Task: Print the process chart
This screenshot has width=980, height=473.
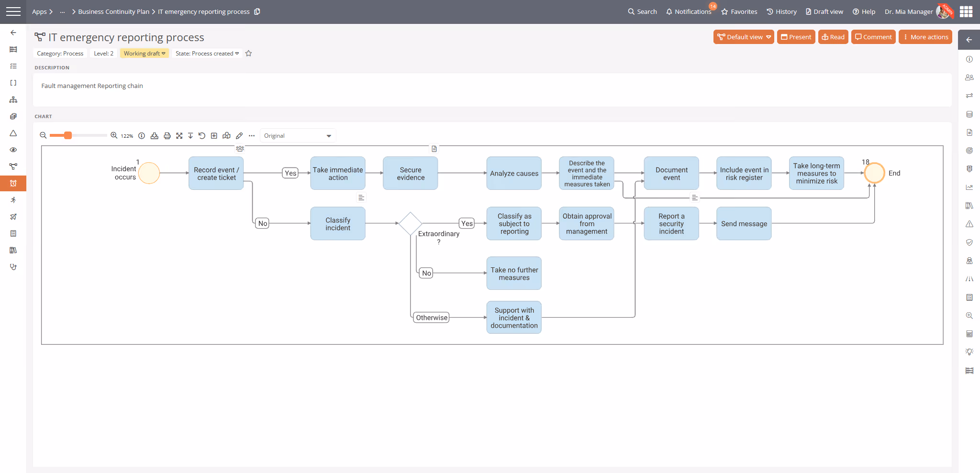Action: tap(167, 136)
